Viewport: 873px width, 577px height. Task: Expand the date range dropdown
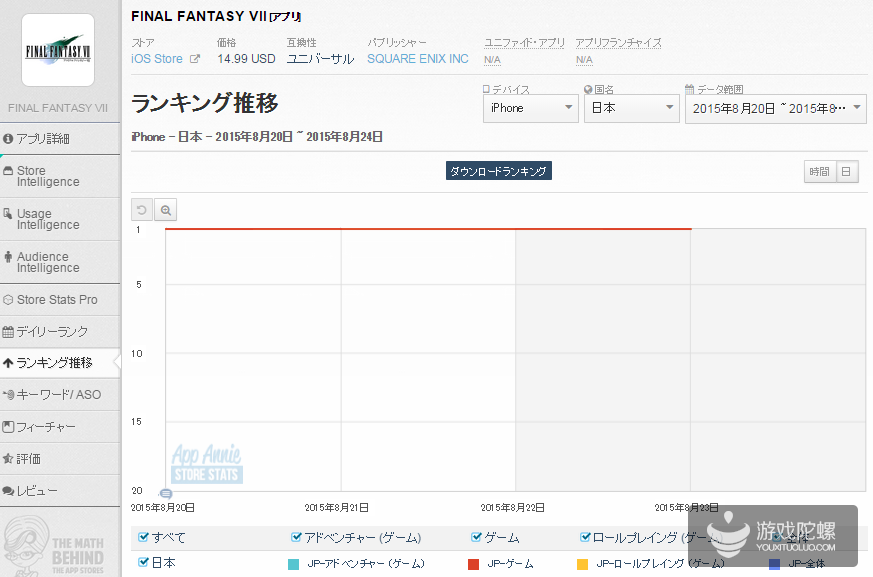[775, 108]
